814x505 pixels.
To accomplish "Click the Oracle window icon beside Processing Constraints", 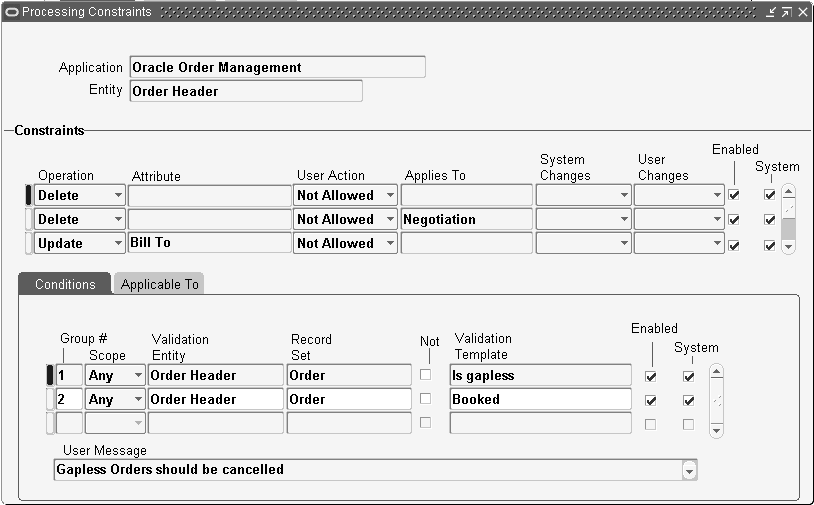I will pyautogui.click(x=12, y=11).
